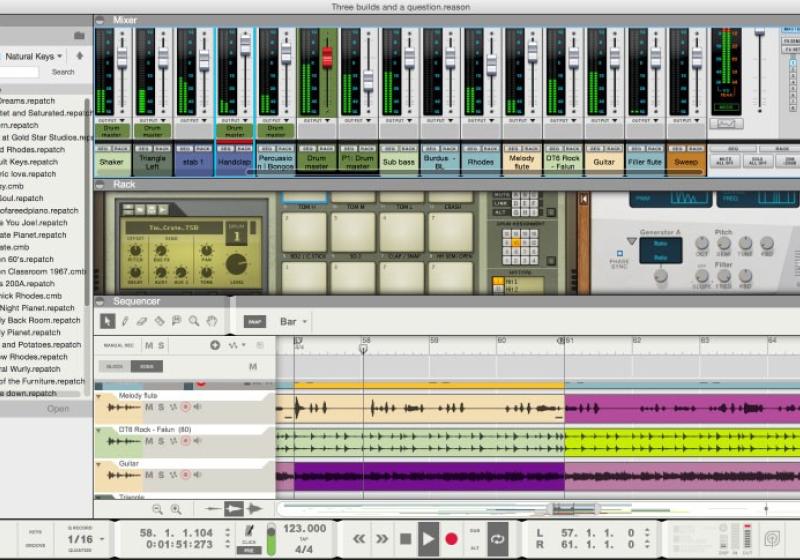
Task: Activate the Hand tool in sequencer
Action: (x=211, y=321)
